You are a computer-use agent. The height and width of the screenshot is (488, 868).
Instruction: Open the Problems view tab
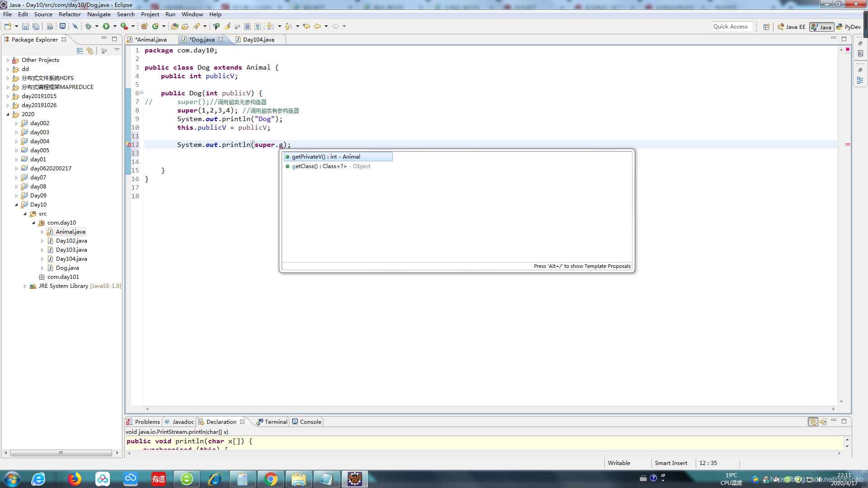(x=143, y=422)
